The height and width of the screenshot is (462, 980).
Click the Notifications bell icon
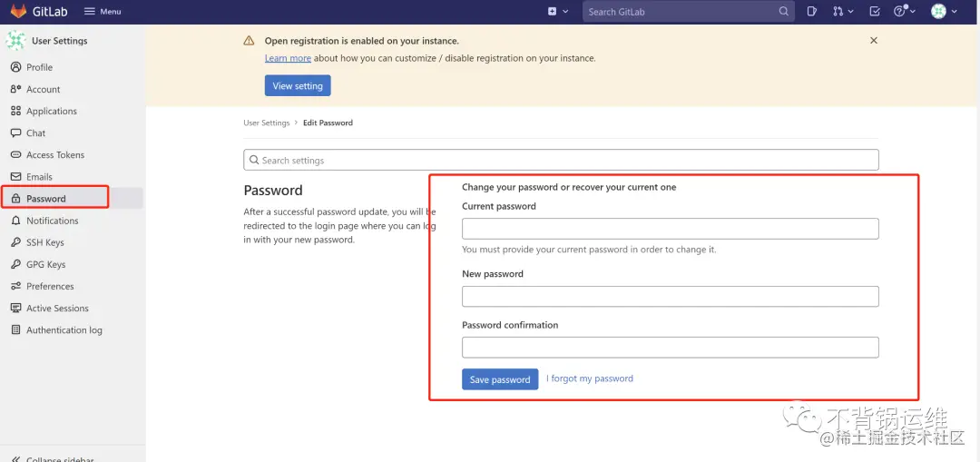coord(15,220)
